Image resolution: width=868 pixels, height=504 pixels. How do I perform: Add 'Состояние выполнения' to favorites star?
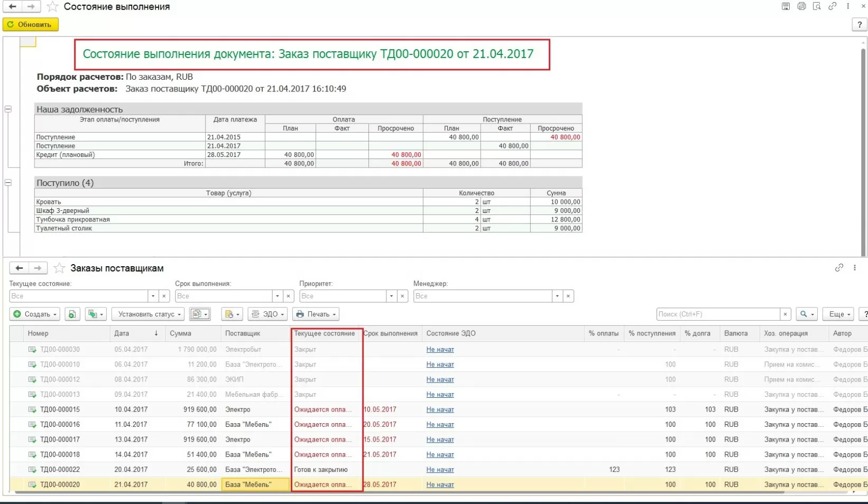point(52,7)
